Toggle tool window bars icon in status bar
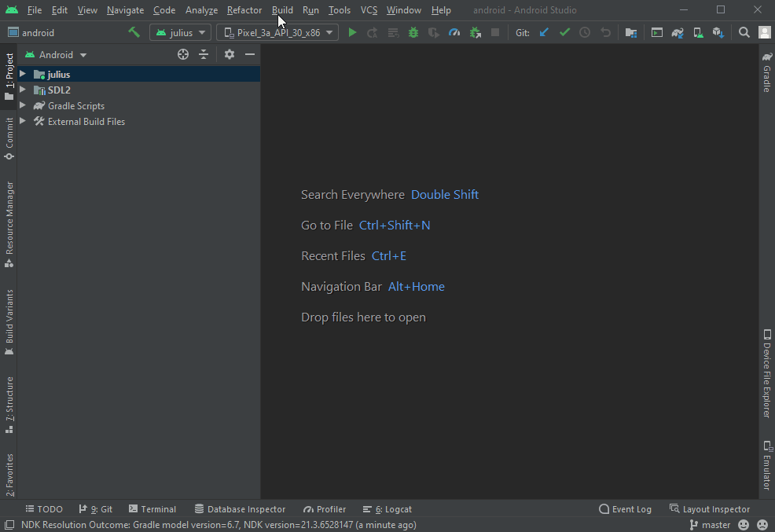The height and width of the screenshot is (532, 775). [x=9, y=525]
